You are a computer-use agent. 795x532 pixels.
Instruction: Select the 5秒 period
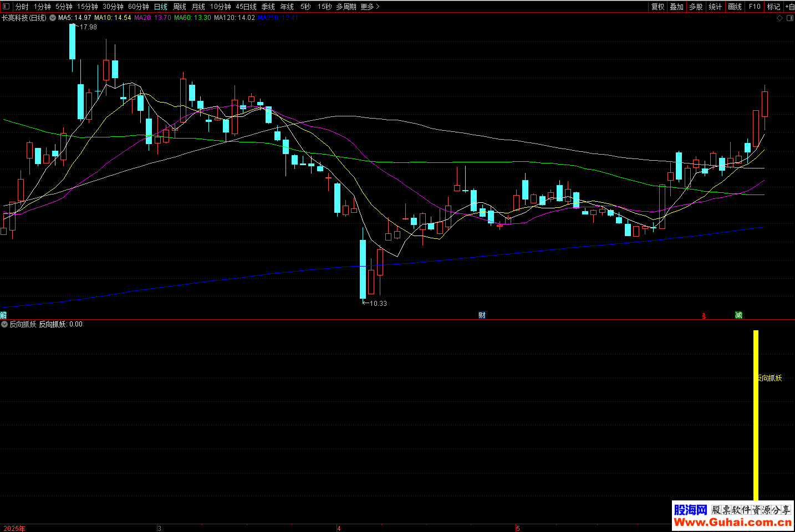306,7
